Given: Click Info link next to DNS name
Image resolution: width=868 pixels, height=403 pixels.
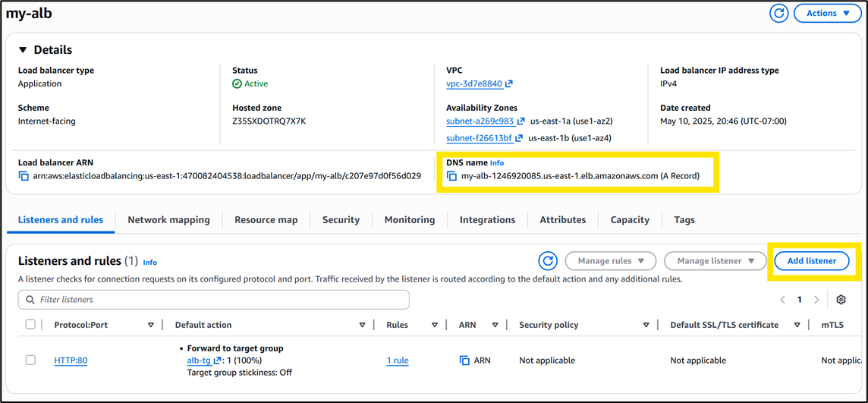Looking at the screenshot, I should 497,163.
